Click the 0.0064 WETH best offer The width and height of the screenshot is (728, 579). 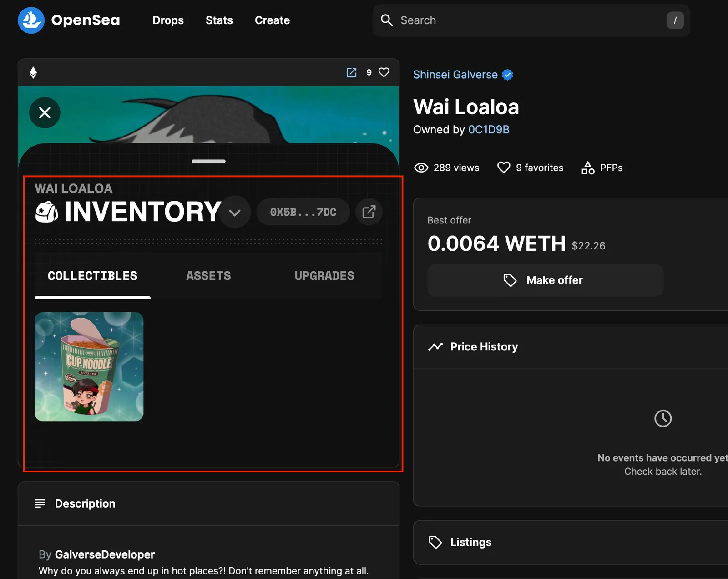click(496, 244)
